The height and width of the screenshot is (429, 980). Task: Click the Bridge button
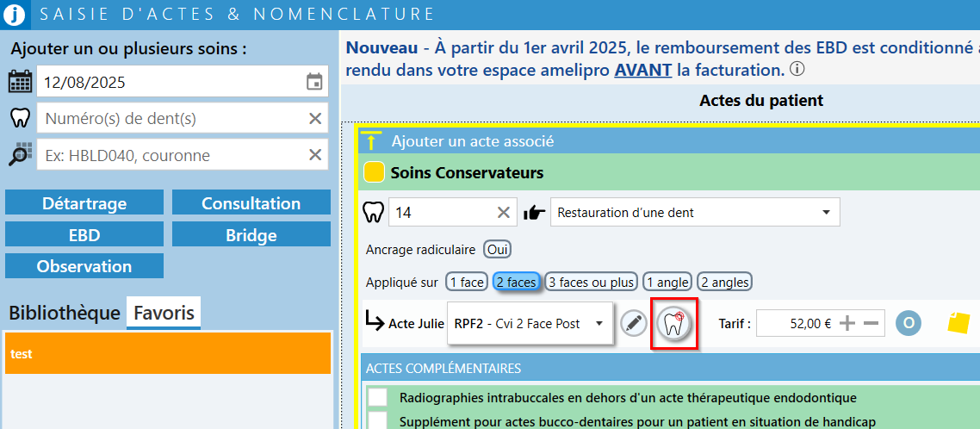[x=251, y=234]
